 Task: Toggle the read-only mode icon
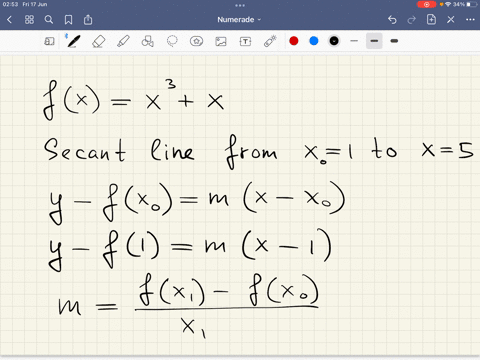click(49, 41)
